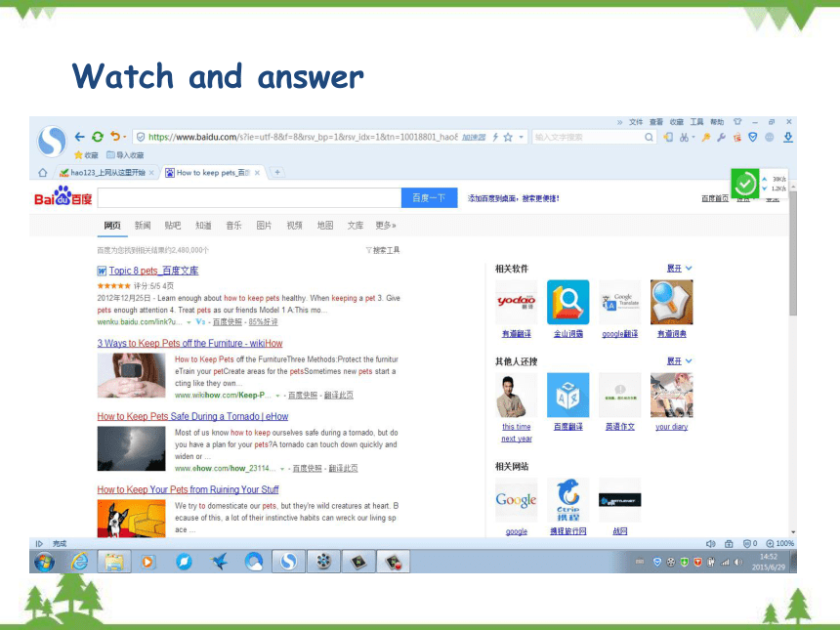Click the magnifier icon in search box
This screenshot has height=630, width=840.
click(x=649, y=137)
